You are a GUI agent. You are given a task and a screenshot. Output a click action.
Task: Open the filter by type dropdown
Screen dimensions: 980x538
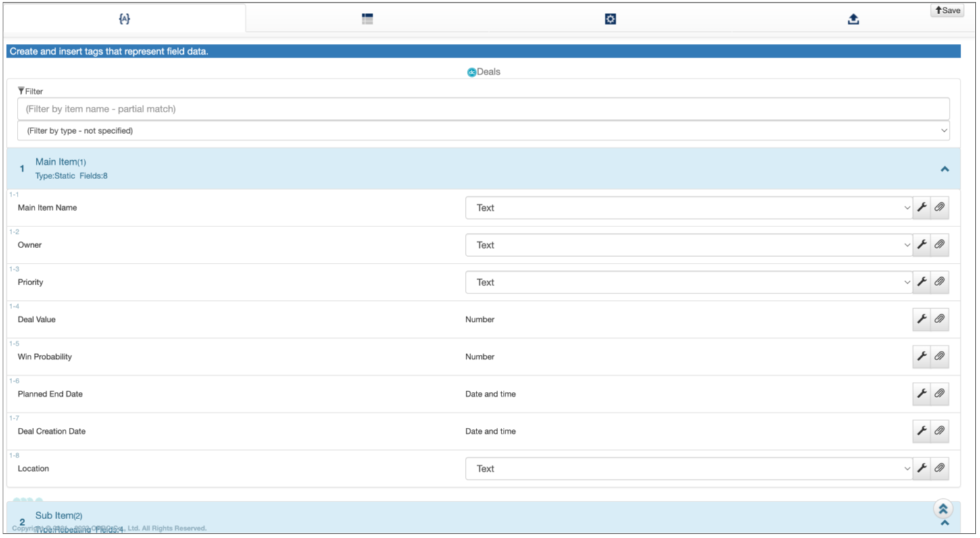483,130
